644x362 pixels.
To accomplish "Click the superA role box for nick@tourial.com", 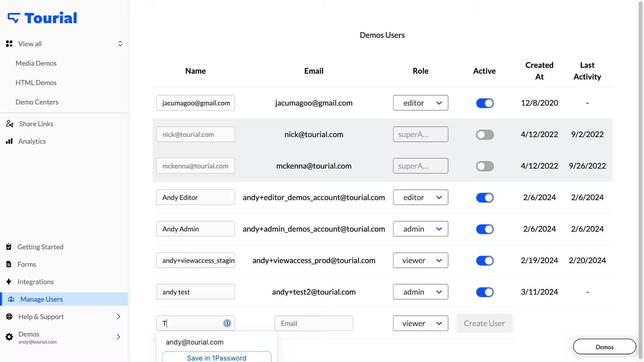I will coord(421,134).
